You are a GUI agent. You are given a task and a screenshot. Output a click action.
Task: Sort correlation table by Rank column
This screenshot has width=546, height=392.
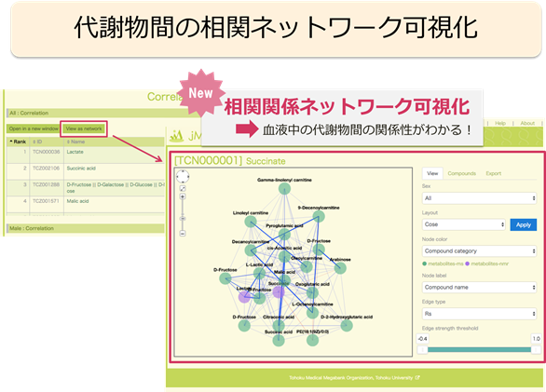click(x=18, y=142)
